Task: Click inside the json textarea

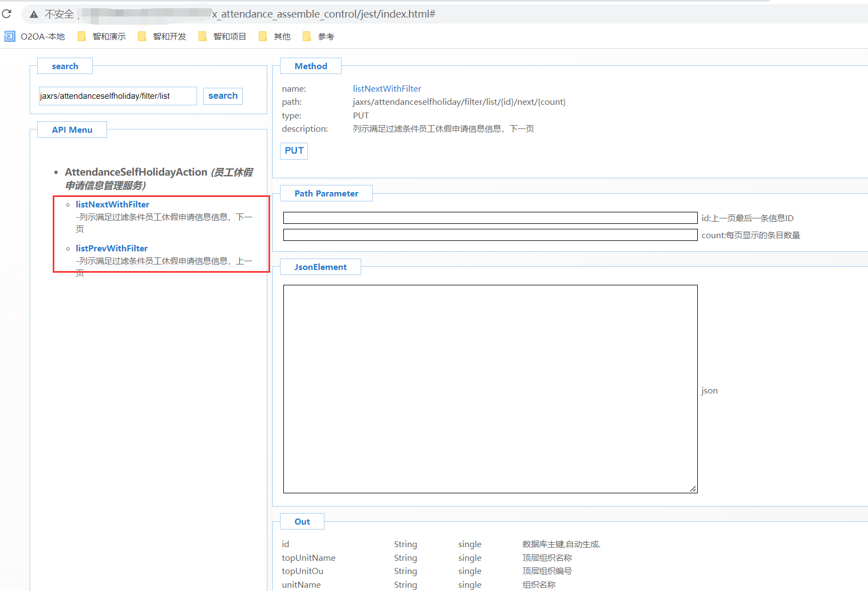Action: [x=490, y=389]
